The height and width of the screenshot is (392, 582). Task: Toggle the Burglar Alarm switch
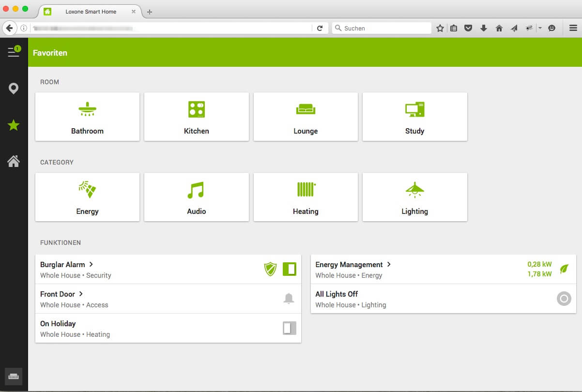[289, 269]
